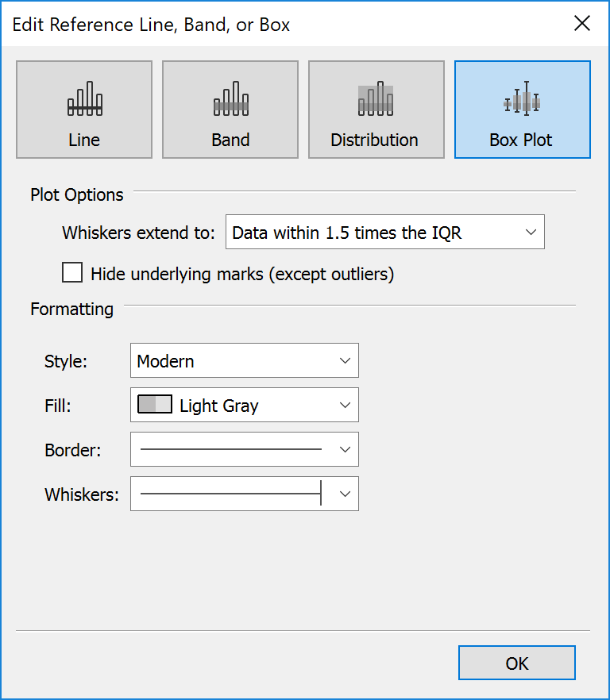This screenshot has width=610, height=700.
Task: Open the Border line style dropdown
Action: coord(245,449)
